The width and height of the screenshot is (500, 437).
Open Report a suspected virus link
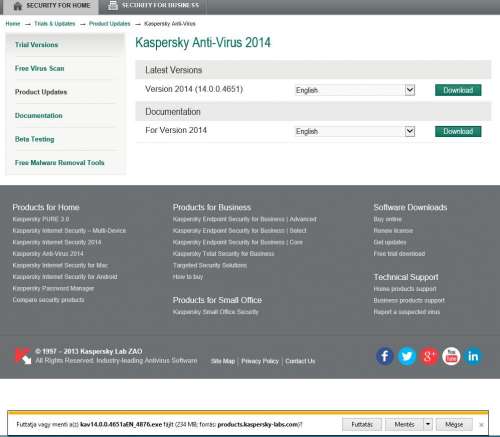[406, 312]
